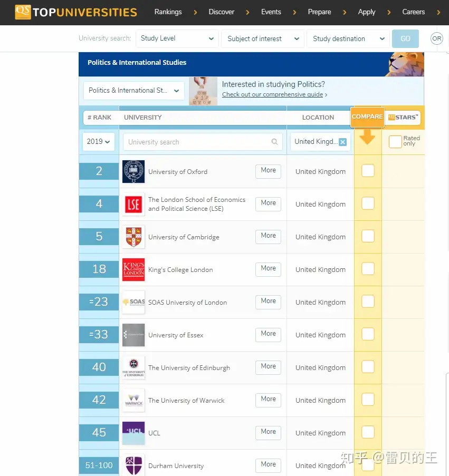Click the search magnifier in University search
This screenshot has width=449, height=476.
point(274,142)
